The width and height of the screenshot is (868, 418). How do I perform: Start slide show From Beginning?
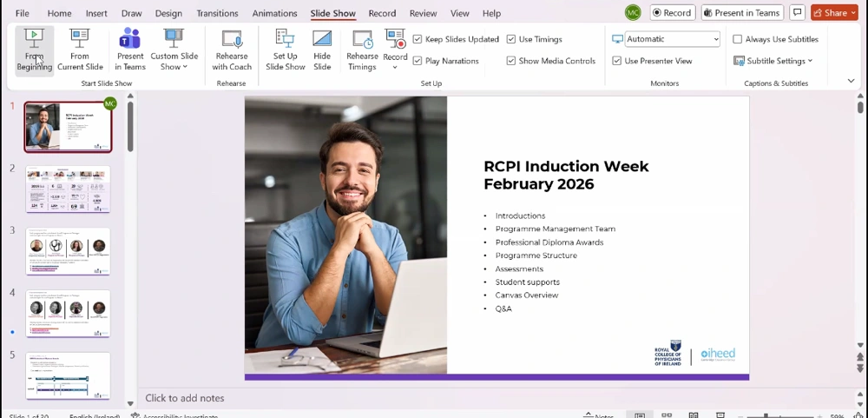(x=34, y=50)
